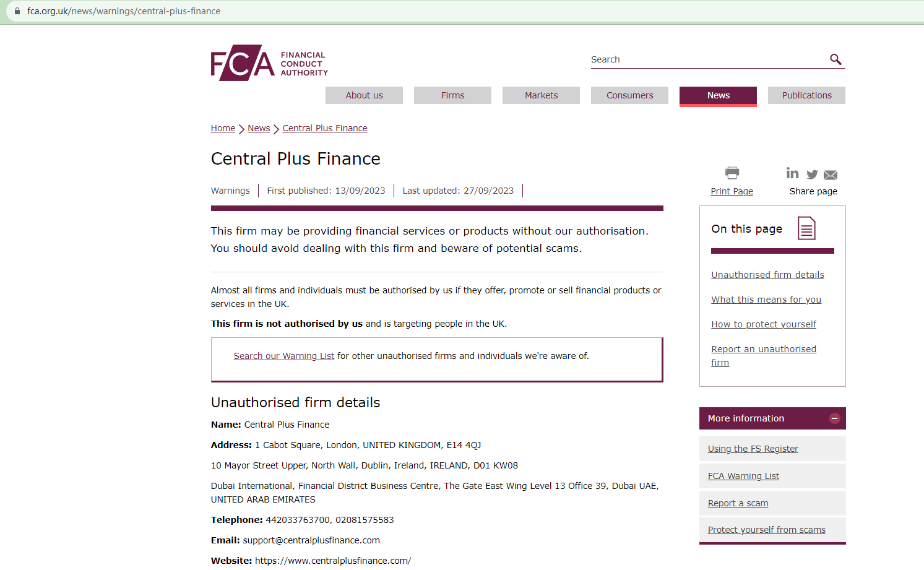
Task: Click the search magnifying glass icon
Action: pyautogui.click(x=835, y=59)
